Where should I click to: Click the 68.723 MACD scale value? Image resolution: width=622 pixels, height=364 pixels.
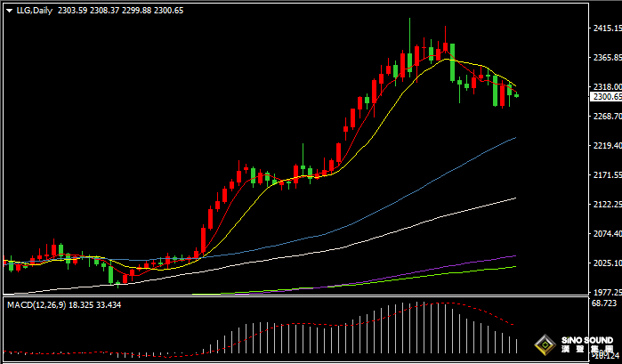click(x=605, y=304)
